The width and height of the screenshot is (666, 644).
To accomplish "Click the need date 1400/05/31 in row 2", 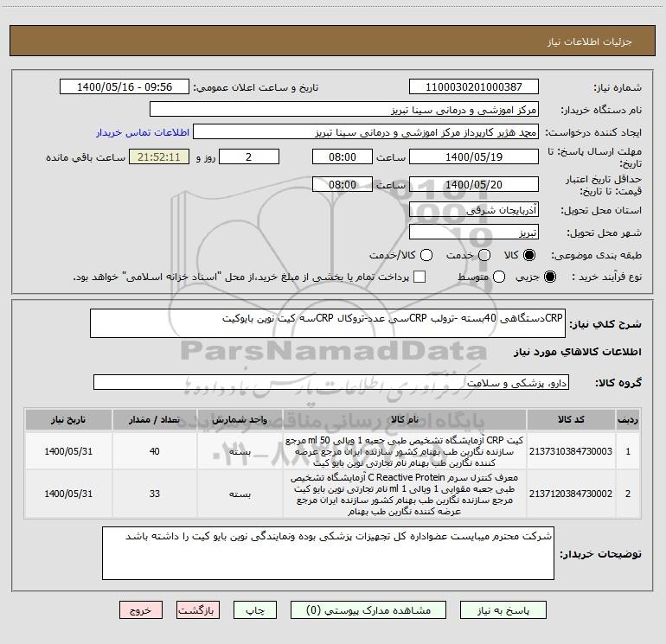I will pyautogui.click(x=68, y=494).
